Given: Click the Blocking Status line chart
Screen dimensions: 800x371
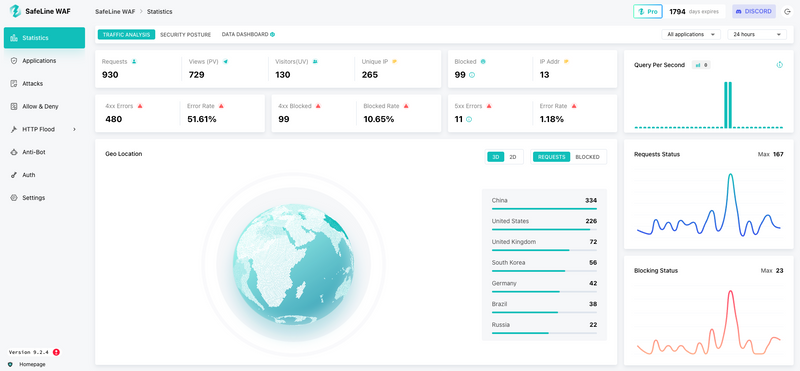Looking at the screenshot, I should pyautogui.click(x=709, y=321).
